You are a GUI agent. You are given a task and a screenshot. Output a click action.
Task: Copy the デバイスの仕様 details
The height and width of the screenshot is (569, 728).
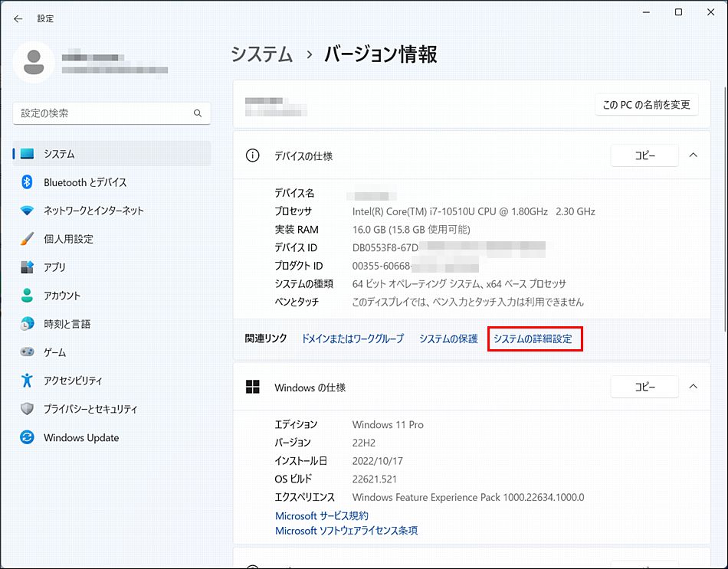click(644, 155)
